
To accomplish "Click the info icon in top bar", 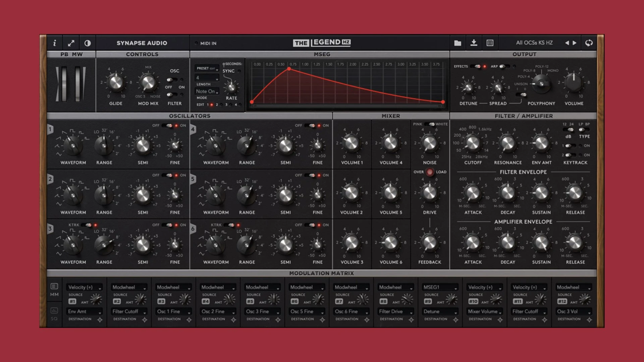I will click(55, 43).
